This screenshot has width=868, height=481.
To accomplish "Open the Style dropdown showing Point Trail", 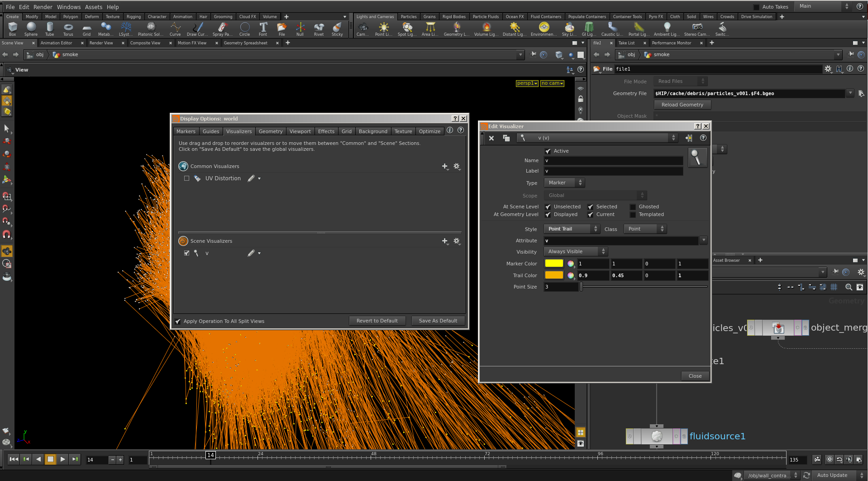I will (572, 229).
